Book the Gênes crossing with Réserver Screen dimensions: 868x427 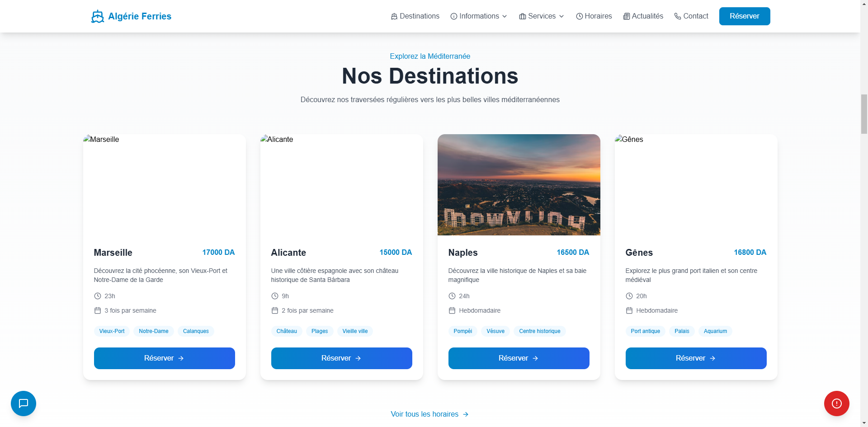coord(696,358)
